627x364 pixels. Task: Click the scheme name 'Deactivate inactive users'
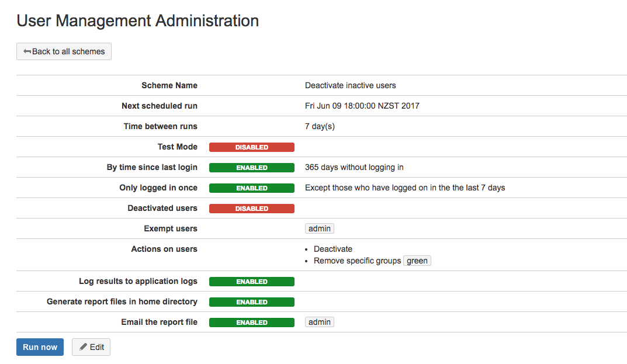tap(349, 85)
